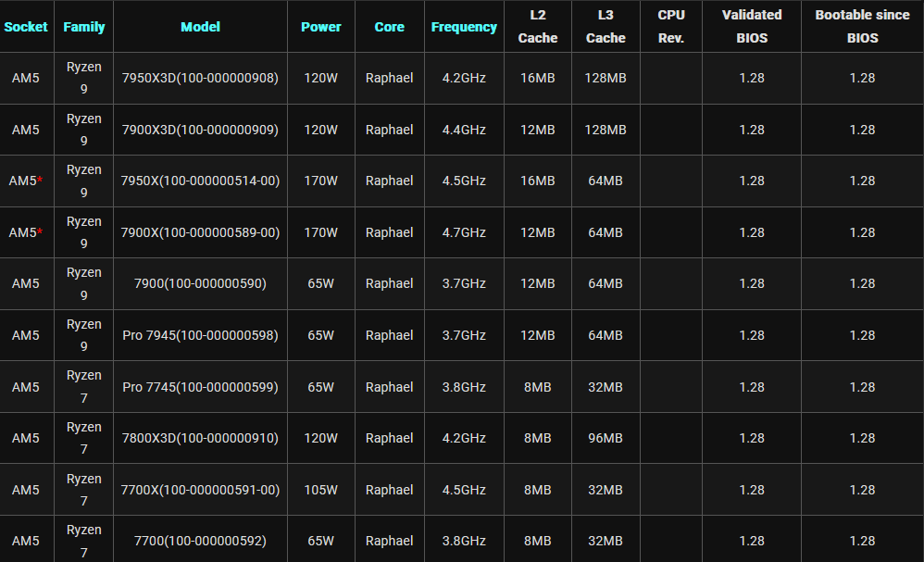Click 8MB L2 cache in 7800X3D row
This screenshot has width=924, height=562.
pos(538,438)
